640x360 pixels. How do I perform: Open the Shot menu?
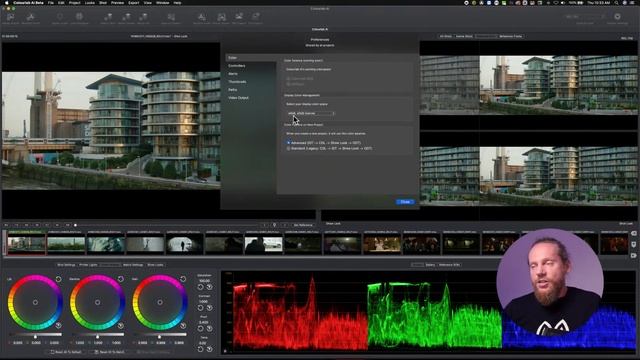coord(103,3)
